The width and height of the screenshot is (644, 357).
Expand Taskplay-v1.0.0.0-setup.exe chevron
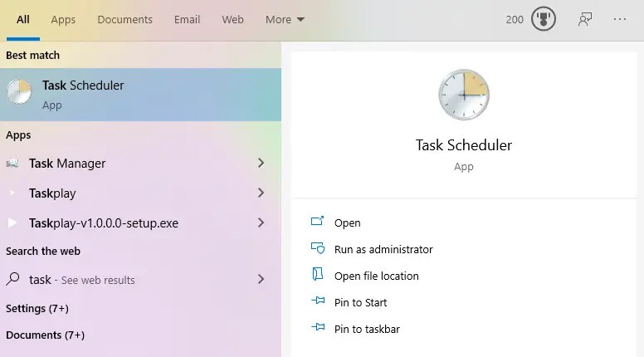pos(261,223)
